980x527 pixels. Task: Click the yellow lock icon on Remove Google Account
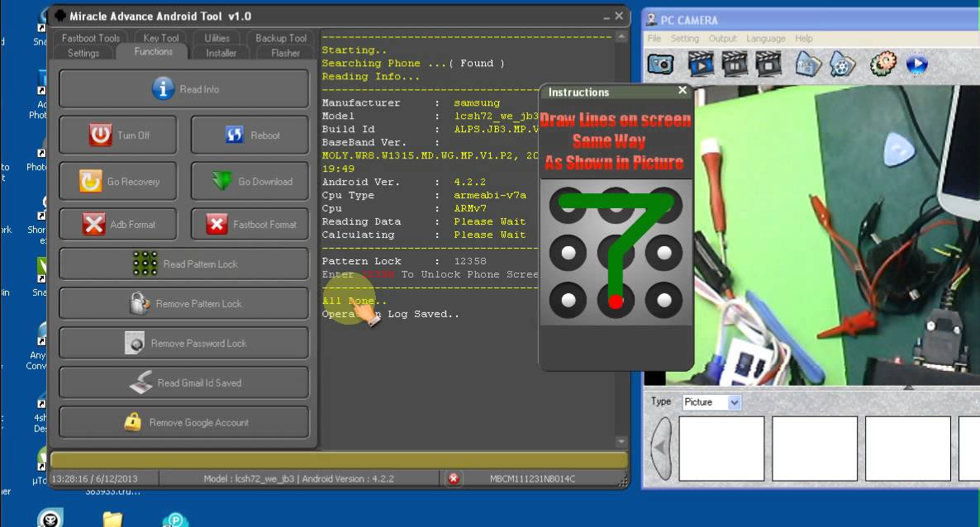click(132, 422)
